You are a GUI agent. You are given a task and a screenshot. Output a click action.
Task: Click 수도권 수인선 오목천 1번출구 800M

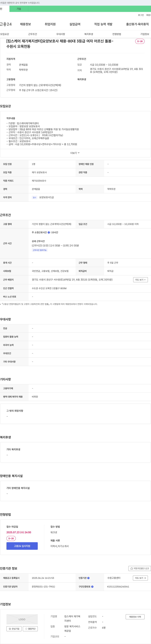click(49, 288)
